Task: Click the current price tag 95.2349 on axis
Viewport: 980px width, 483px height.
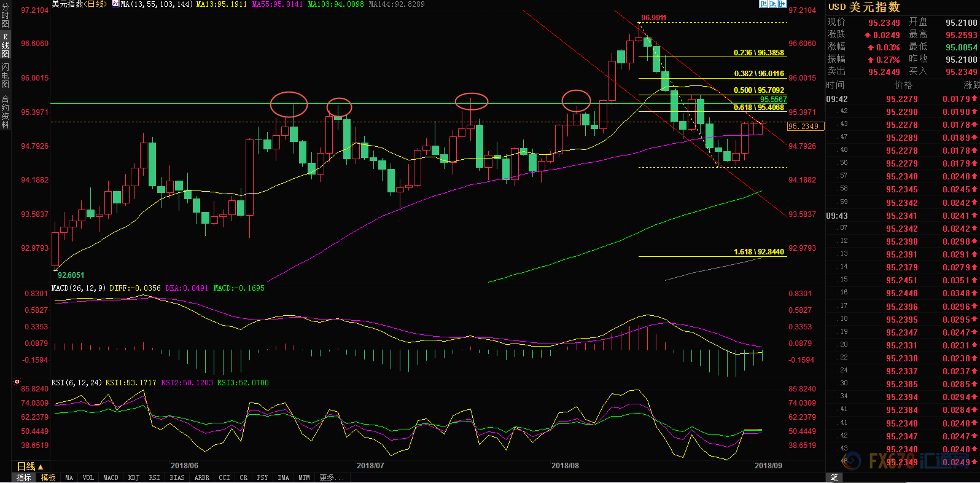Action: (x=804, y=126)
